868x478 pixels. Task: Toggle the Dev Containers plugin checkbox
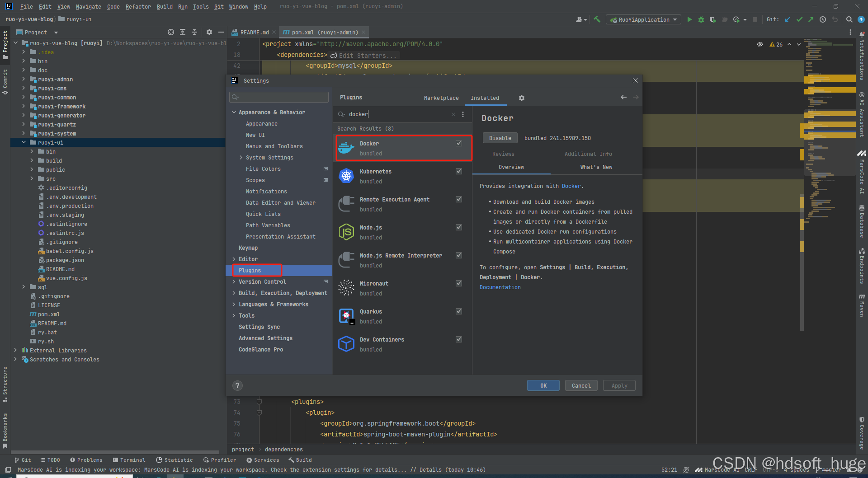point(459,339)
